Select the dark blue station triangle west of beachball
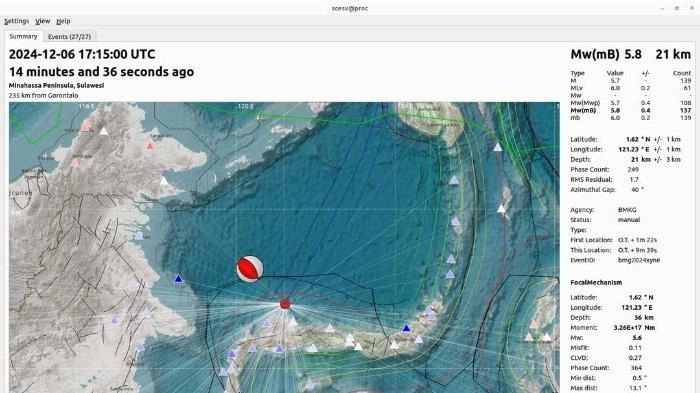This screenshot has height=393, width=700. coord(179,279)
